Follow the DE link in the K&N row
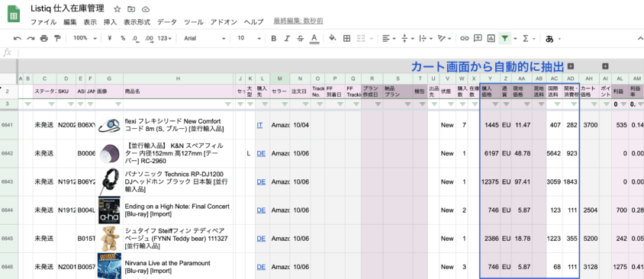 (261, 153)
